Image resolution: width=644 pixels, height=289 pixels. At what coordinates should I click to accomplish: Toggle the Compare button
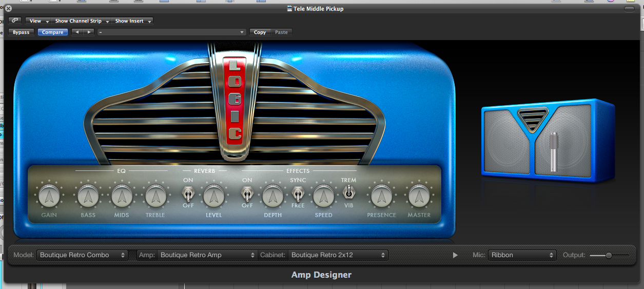[52, 32]
